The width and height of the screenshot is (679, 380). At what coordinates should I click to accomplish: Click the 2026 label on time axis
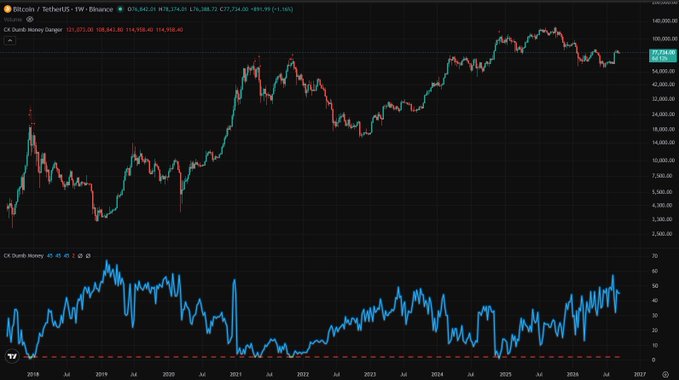(572, 374)
